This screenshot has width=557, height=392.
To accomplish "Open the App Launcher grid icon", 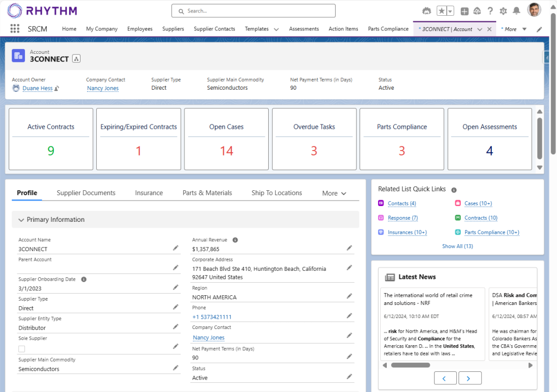I will [15, 29].
